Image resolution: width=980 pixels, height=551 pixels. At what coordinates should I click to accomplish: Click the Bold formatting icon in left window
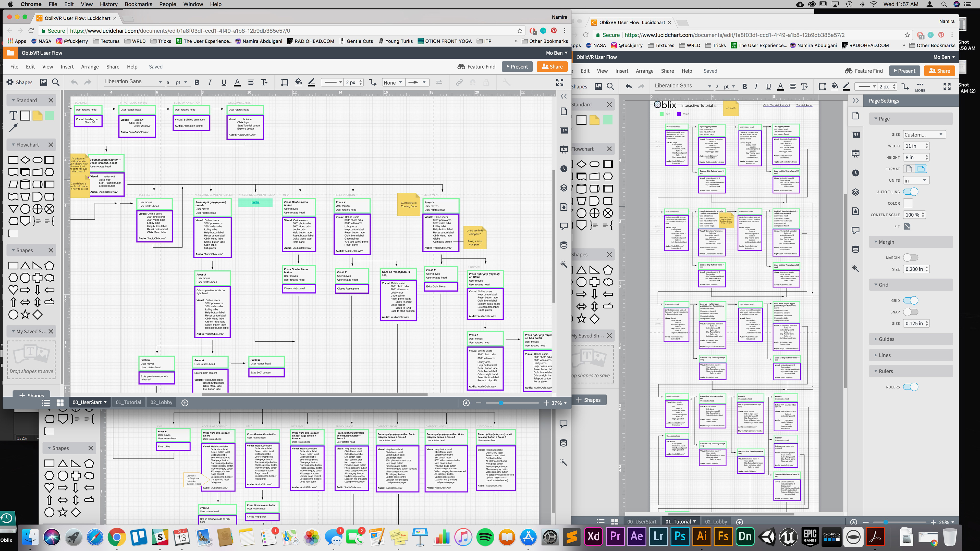197,82
